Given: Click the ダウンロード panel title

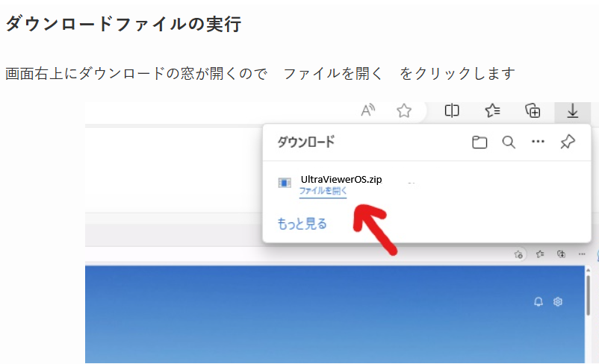Looking at the screenshot, I should 306,142.
